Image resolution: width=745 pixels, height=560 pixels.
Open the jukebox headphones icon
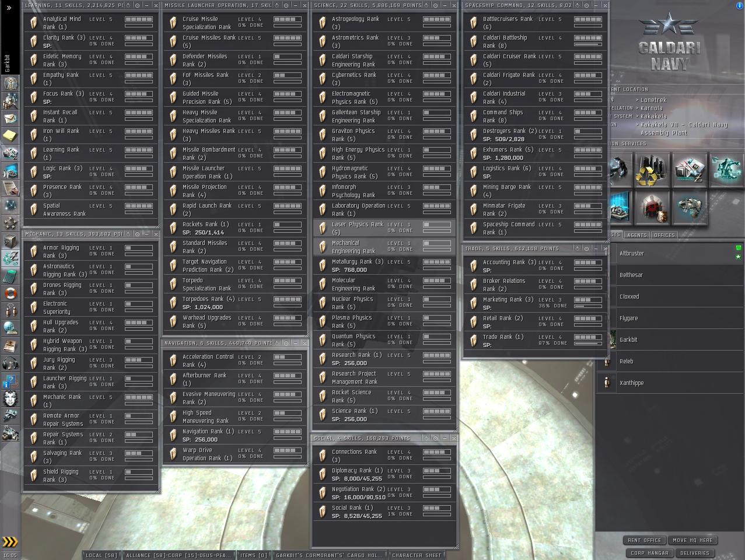11,363
